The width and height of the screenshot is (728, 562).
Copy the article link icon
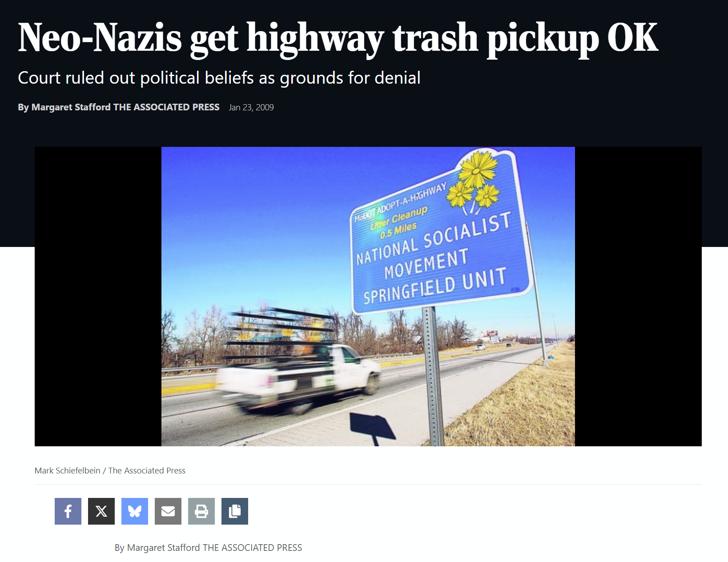[x=235, y=511]
